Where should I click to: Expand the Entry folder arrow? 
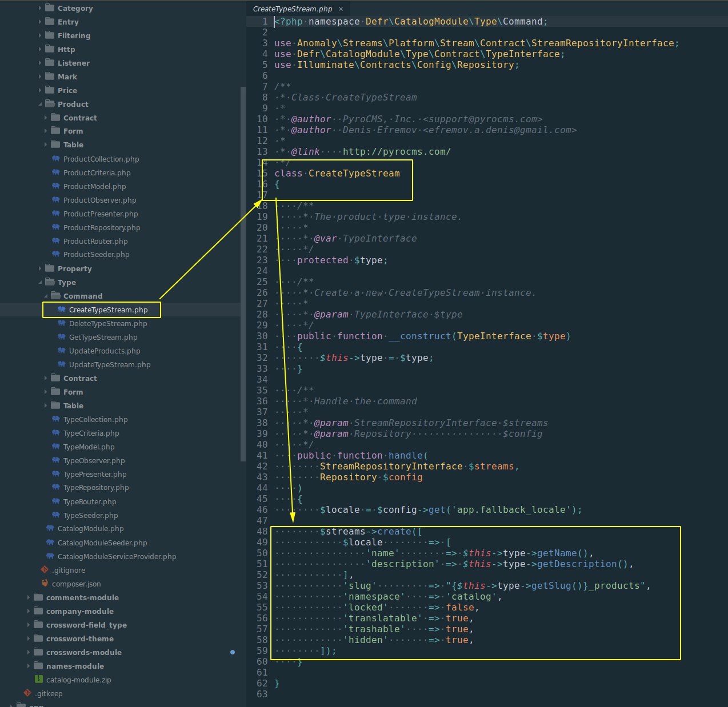point(40,22)
